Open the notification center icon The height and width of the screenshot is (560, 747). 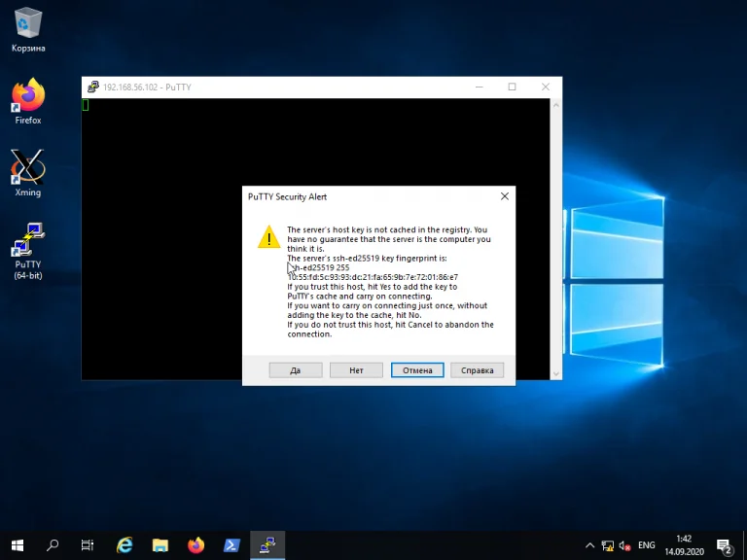pyautogui.click(x=724, y=545)
